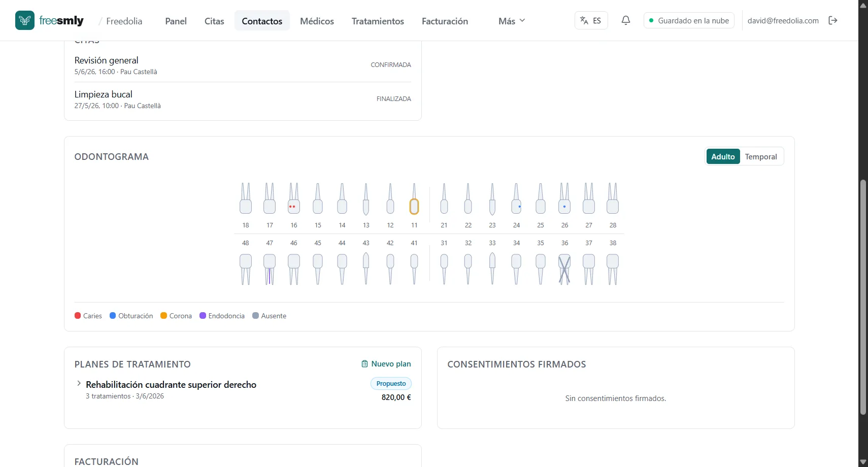Open the Más dropdown menu

coord(512,21)
